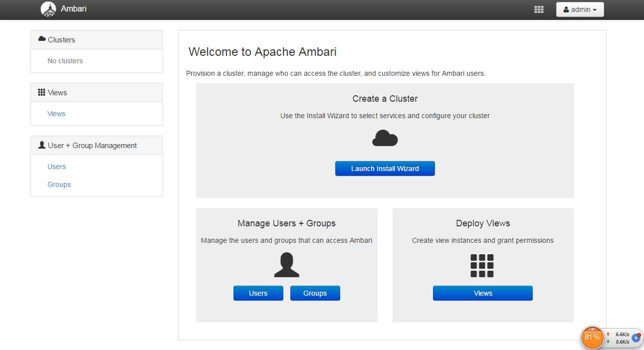Screen dimensions: 644x350
Task: Click the "Manage Users + Groups" title
Action: (287, 223)
